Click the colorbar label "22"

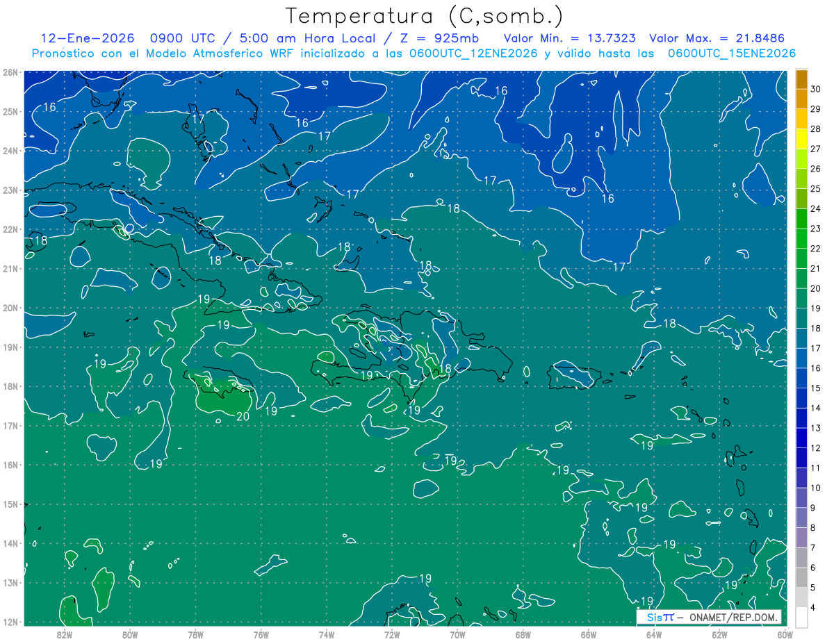816,249
